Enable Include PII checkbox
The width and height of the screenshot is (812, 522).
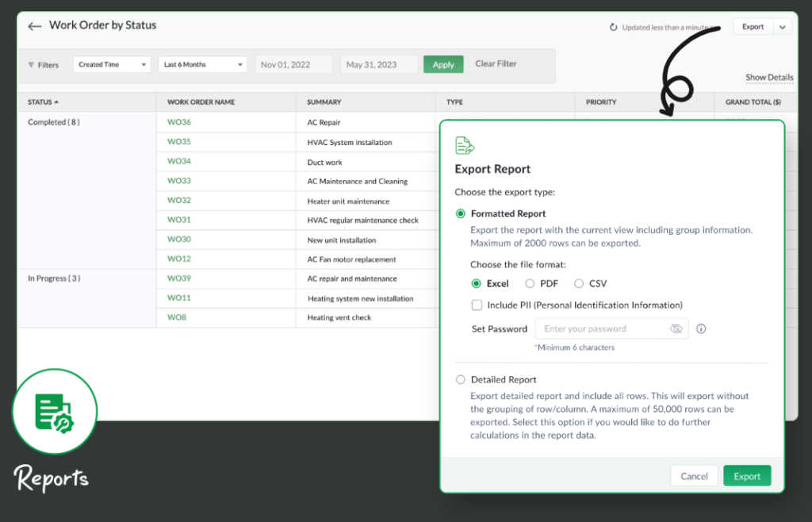pyautogui.click(x=477, y=305)
